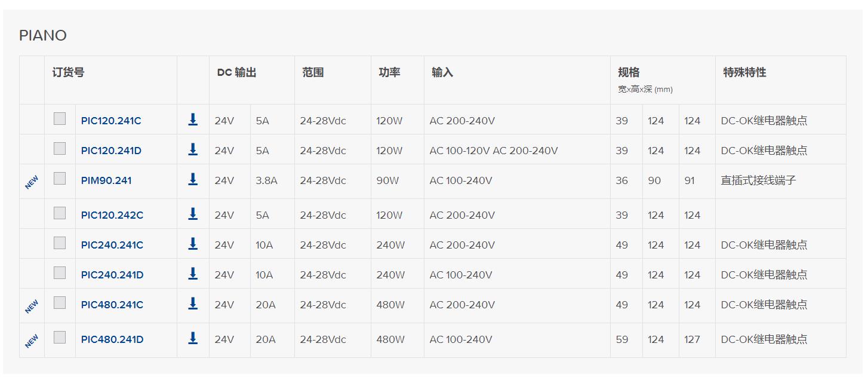
Task: Check the box for PIC120.241C
Action: [60, 119]
